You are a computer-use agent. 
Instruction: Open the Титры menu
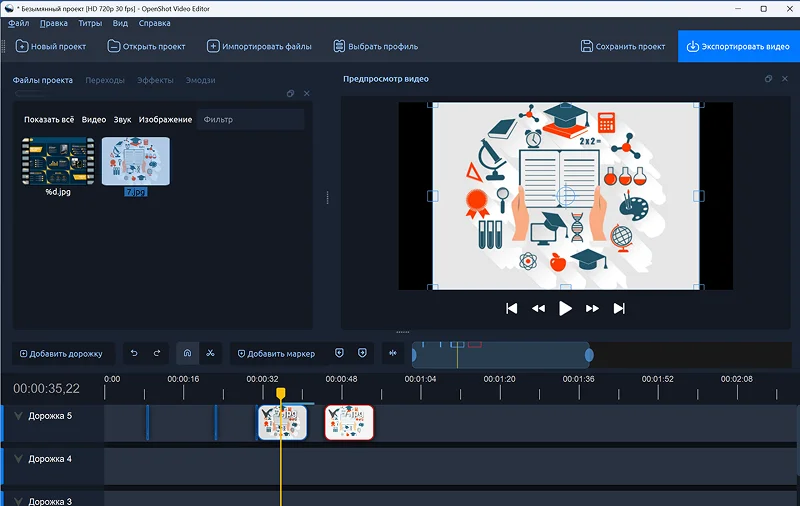tap(90, 22)
